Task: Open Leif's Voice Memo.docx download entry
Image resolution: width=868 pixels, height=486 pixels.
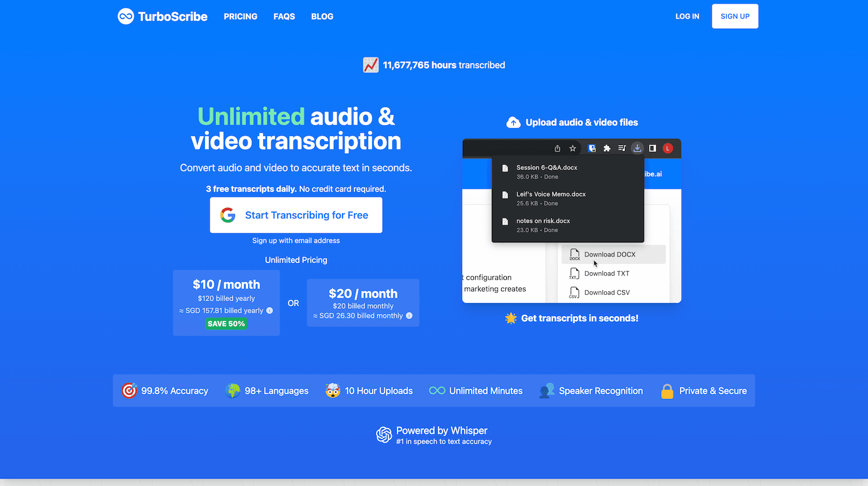Action: (568, 198)
